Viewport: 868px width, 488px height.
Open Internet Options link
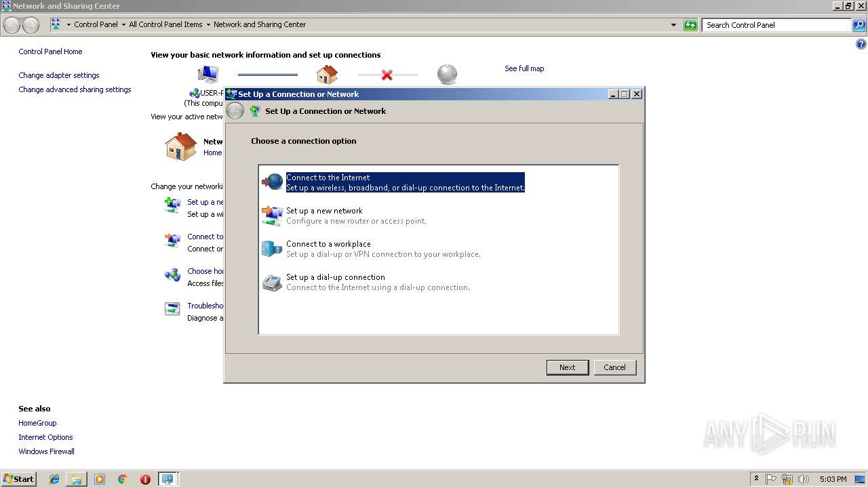coord(45,437)
